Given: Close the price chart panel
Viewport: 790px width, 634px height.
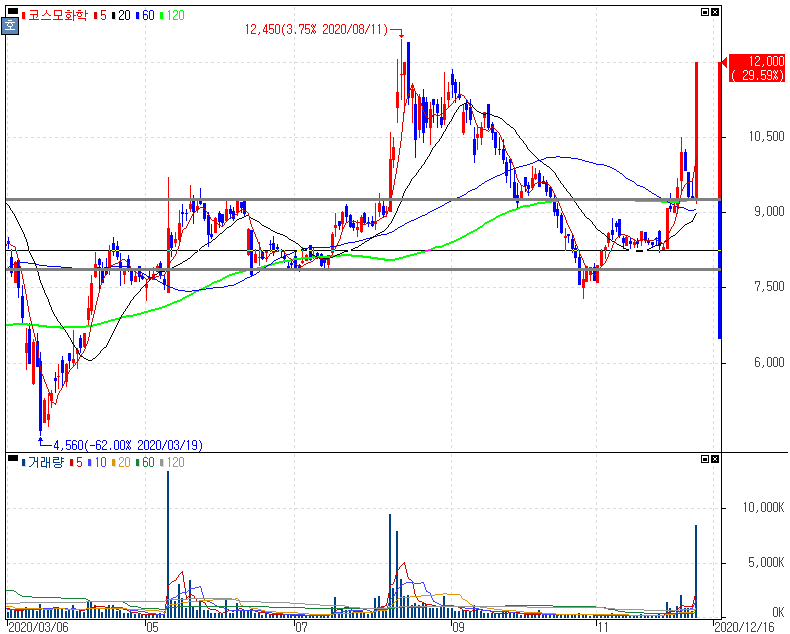Looking at the screenshot, I should click(x=715, y=12).
